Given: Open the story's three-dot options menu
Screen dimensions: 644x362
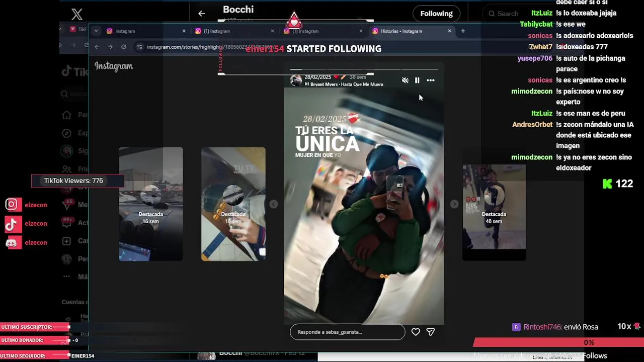Looking at the screenshot, I should click(x=431, y=80).
